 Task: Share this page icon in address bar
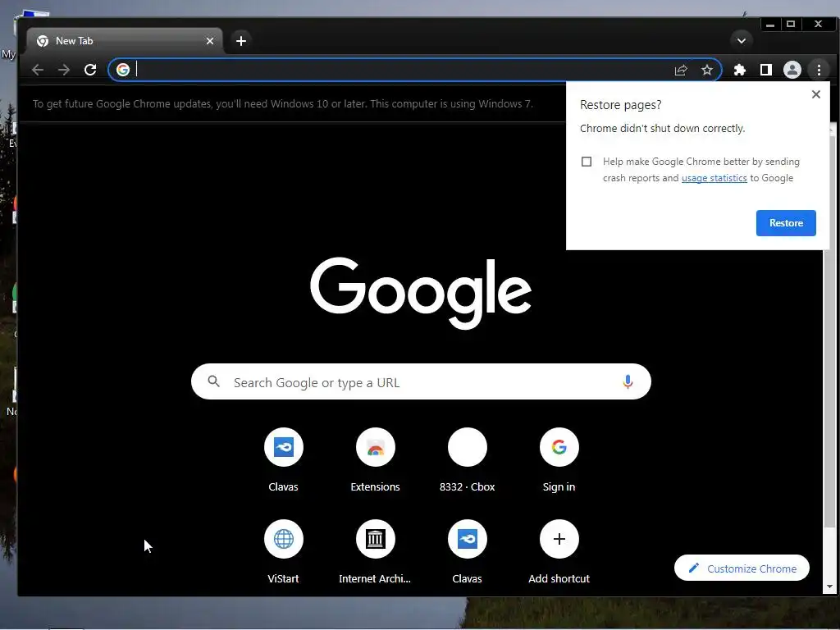(681, 70)
